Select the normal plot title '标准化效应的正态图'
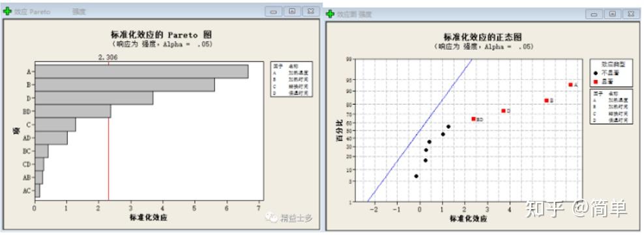This screenshot has height=235, width=644. tap(483, 37)
